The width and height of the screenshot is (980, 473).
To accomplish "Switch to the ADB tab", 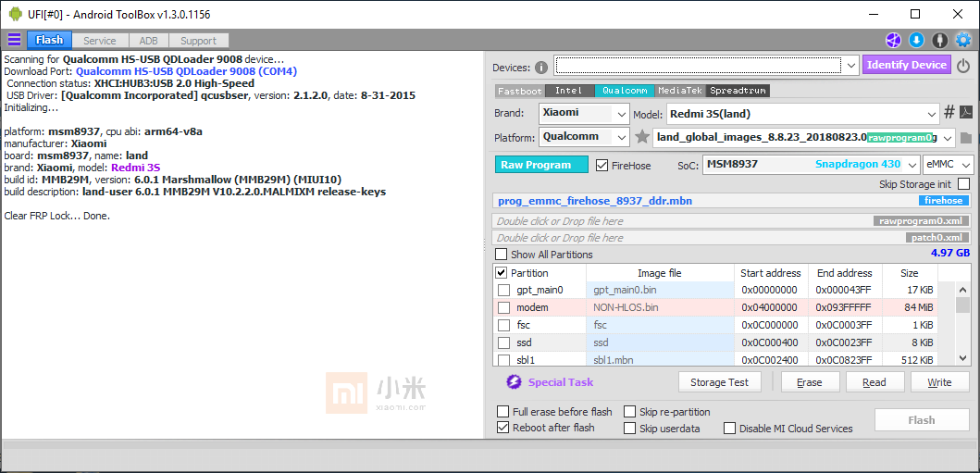I will click(x=149, y=41).
